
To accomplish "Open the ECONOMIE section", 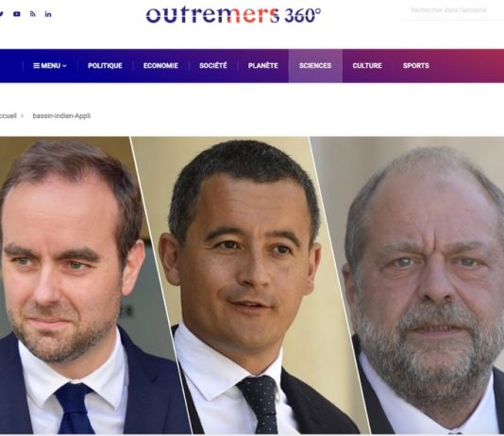I will (x=160, y=65).
